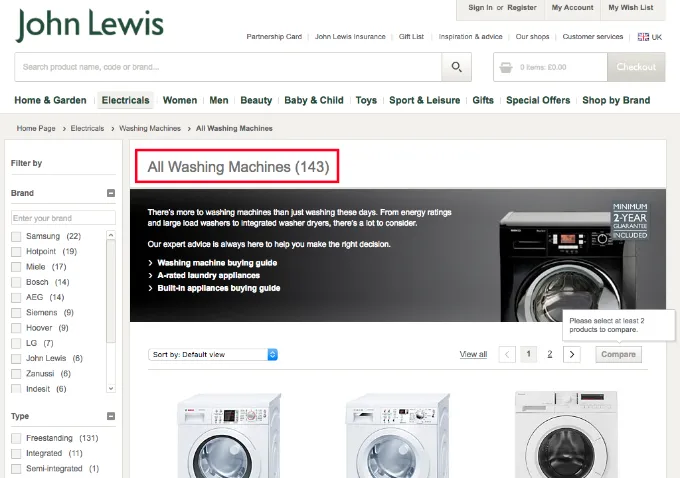
Task: Click the brand list scrollbar
Action: (111, 291)
